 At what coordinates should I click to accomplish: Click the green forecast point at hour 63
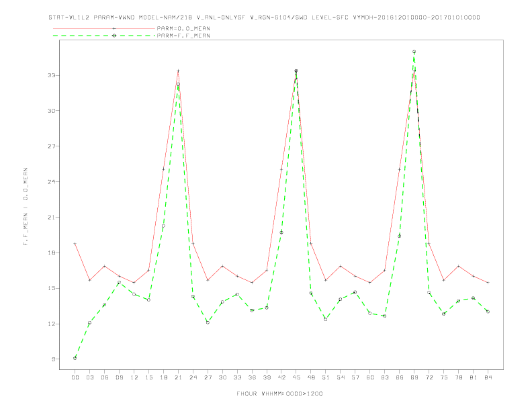point(385,316)
